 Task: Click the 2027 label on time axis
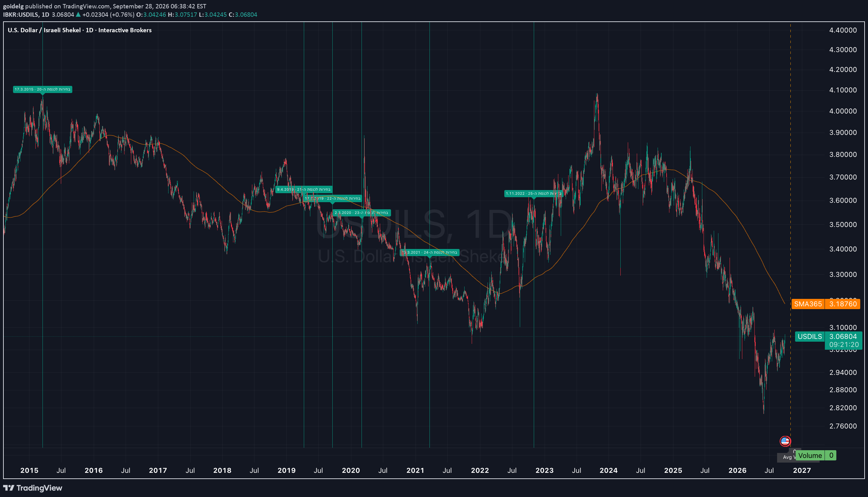(x=802, y=470)
